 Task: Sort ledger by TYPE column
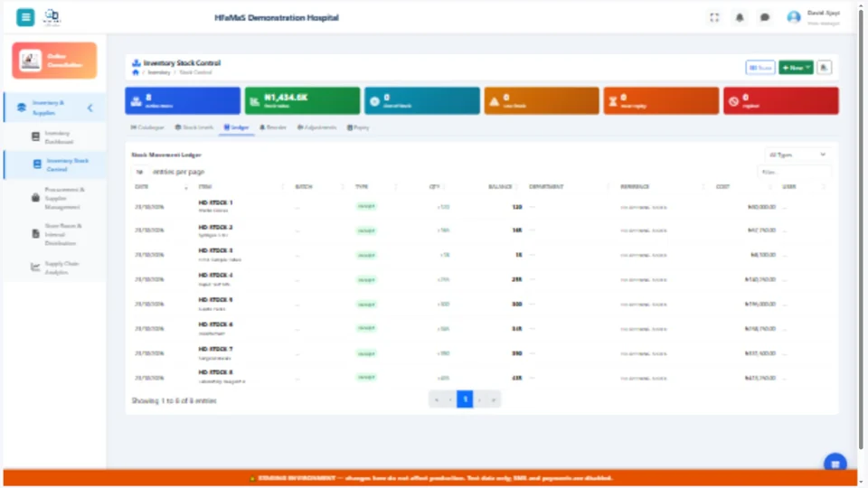[376, 187]
